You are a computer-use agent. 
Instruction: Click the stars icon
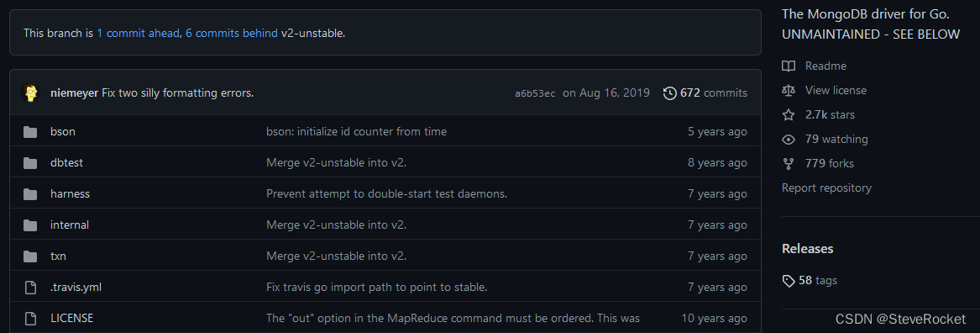(x=789, y=114)
